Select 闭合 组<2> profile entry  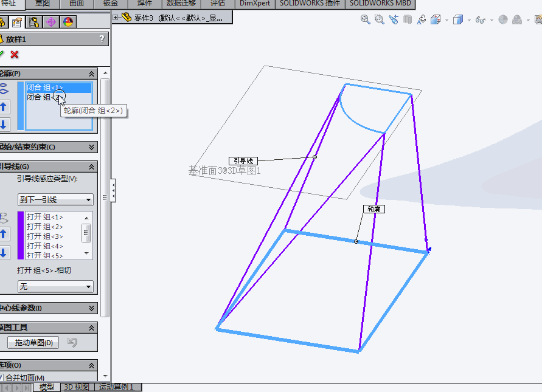click(59, 97)
